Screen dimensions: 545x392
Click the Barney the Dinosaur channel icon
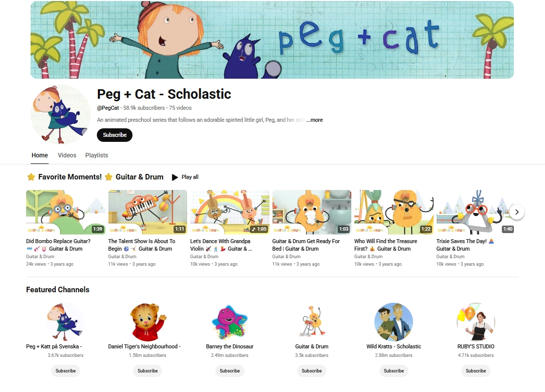point(229,322)
